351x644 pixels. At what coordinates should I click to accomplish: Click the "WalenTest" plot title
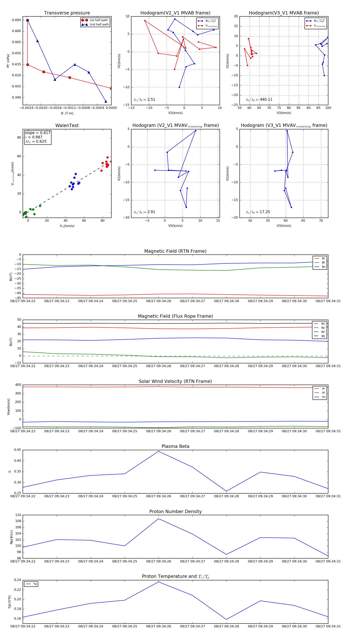coord(67,125)
